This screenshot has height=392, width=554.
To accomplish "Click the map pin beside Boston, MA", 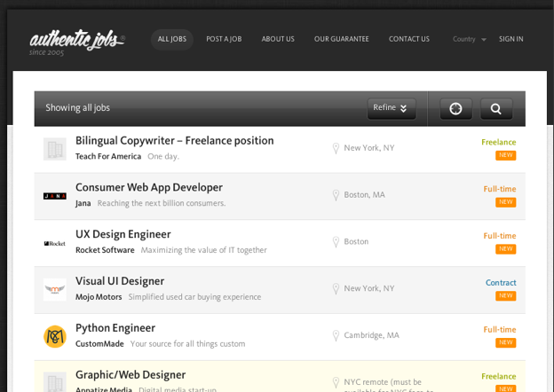I will click(x=336, y=195).
